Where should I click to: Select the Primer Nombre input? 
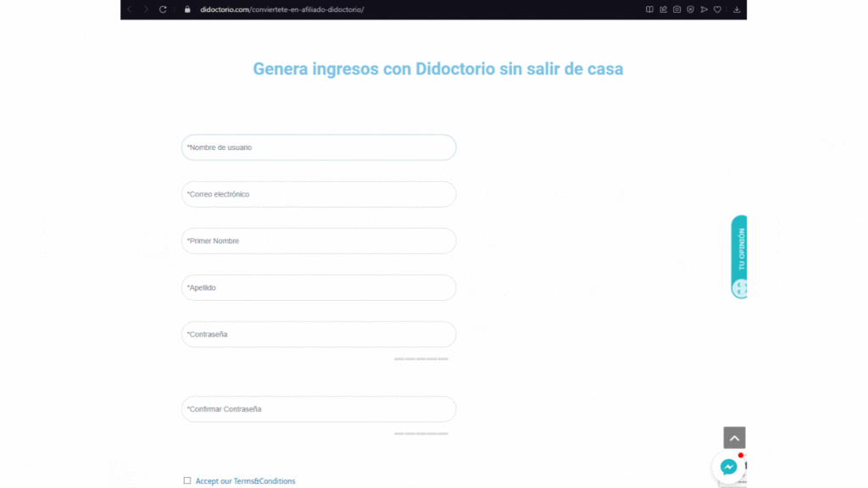319,241
